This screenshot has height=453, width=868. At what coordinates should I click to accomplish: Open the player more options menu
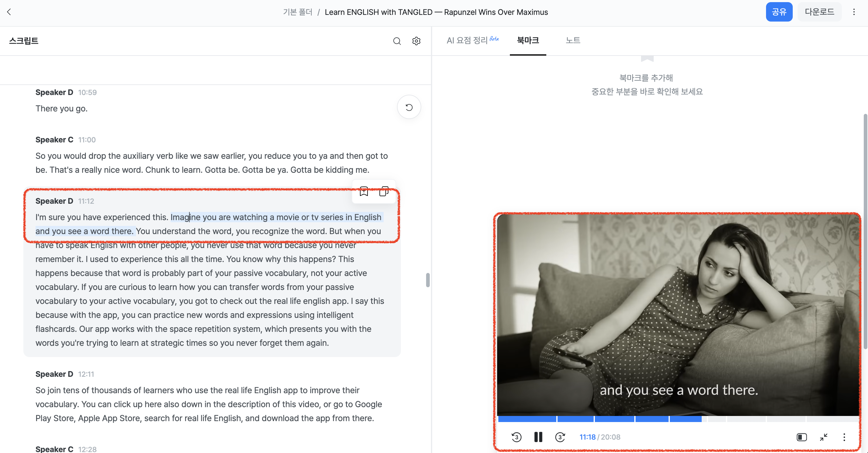coord(844,437)
